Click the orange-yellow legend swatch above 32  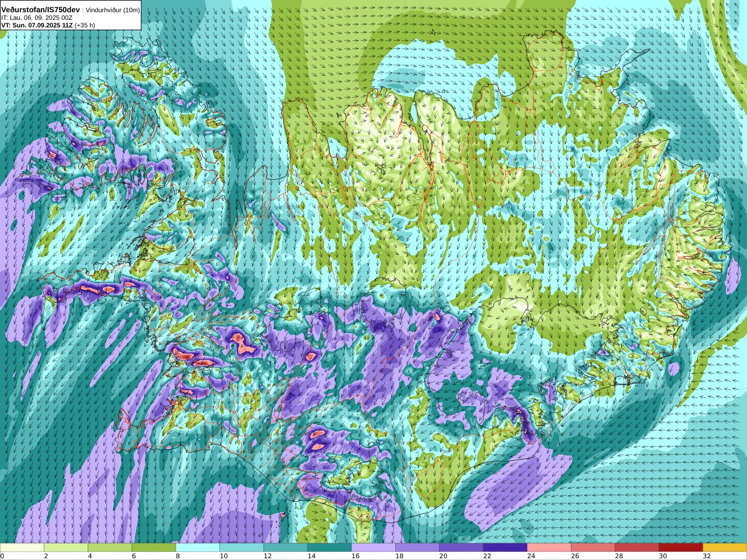tap(725, 548)
